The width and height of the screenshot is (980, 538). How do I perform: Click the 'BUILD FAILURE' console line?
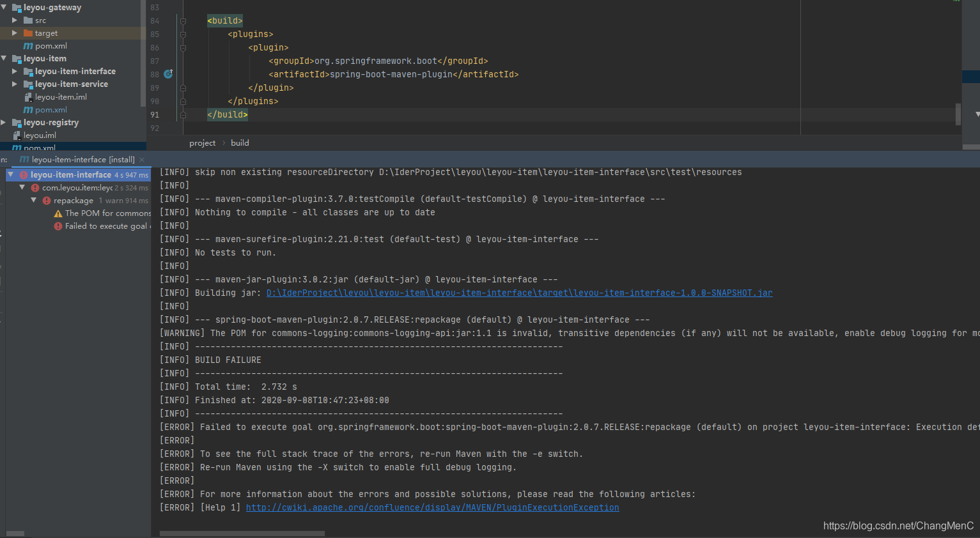(210, 360)
